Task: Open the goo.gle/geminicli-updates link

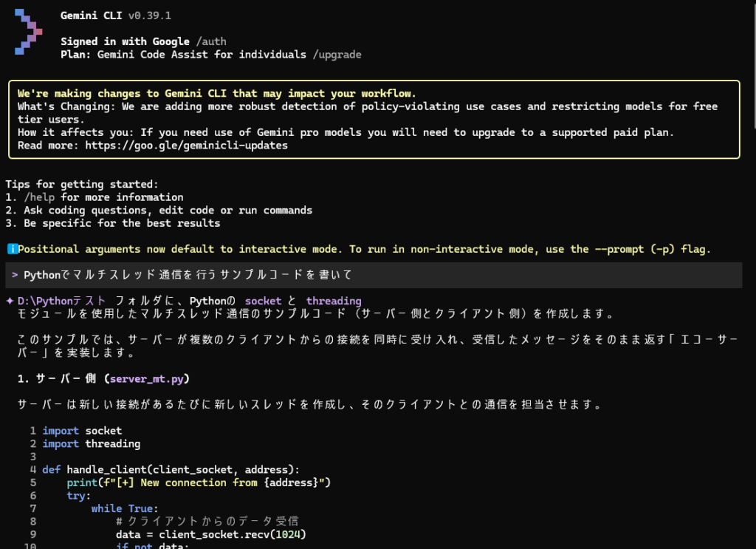Action: click(186, 146)
